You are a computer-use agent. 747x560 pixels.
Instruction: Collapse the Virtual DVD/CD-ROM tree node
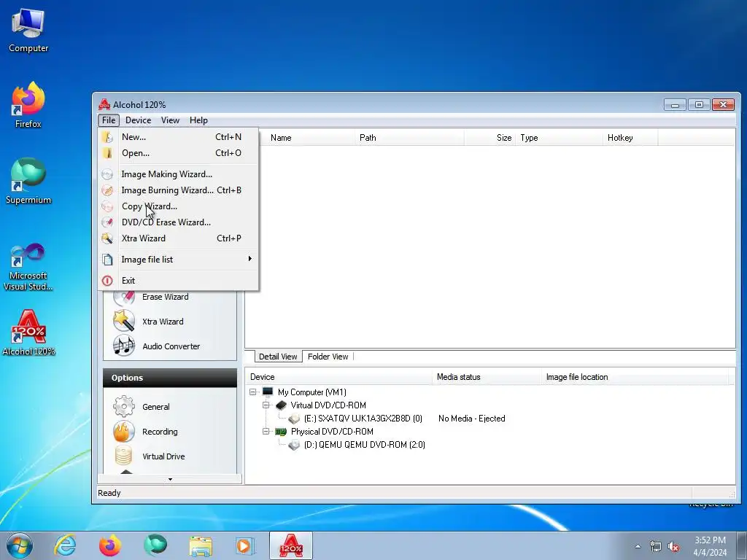coord(266,405)
